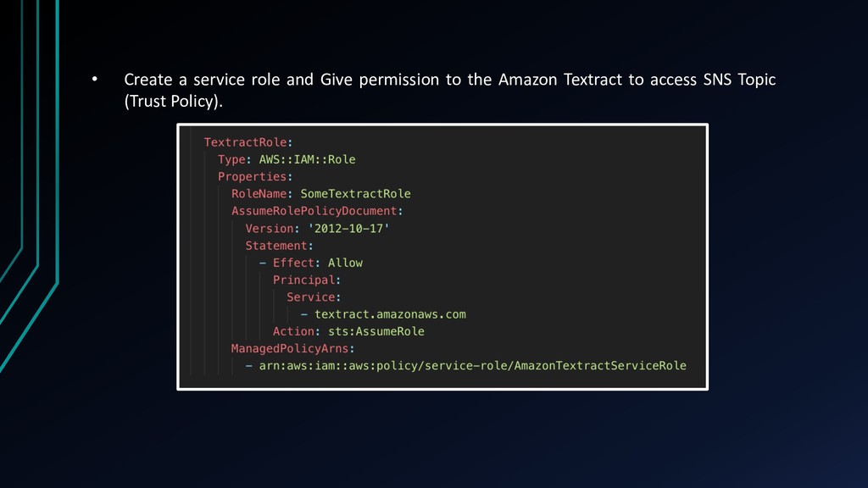Click the AmazonTextractServiceRole policy ARN line
This screenshot has width=868, height=488.
pyautogui.click(x=472, y=365)
